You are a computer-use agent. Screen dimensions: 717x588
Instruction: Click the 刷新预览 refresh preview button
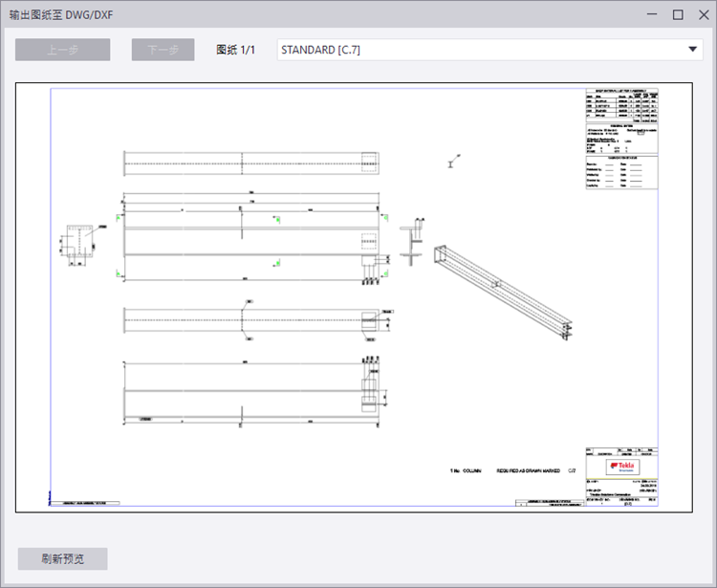(x=62, y=559)
